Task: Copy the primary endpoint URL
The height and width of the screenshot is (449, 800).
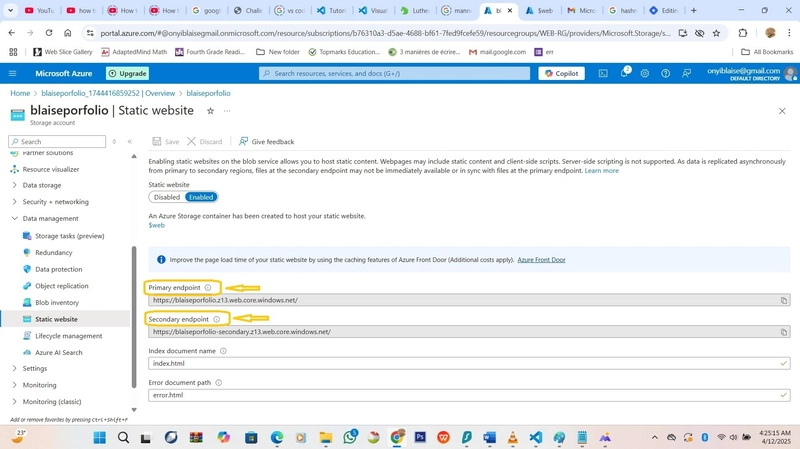Action: 784,301
